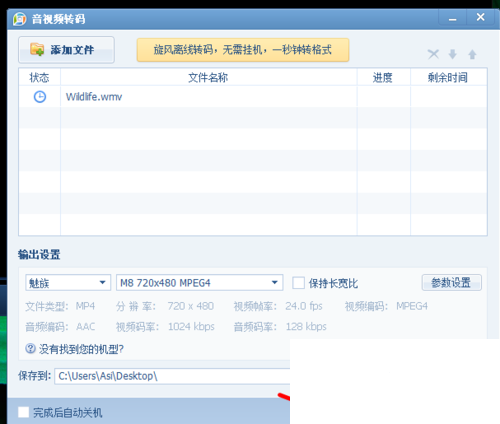Open the 参数设置 parameter settings button
Screen dimensions: 500x424
coord(452,283)
